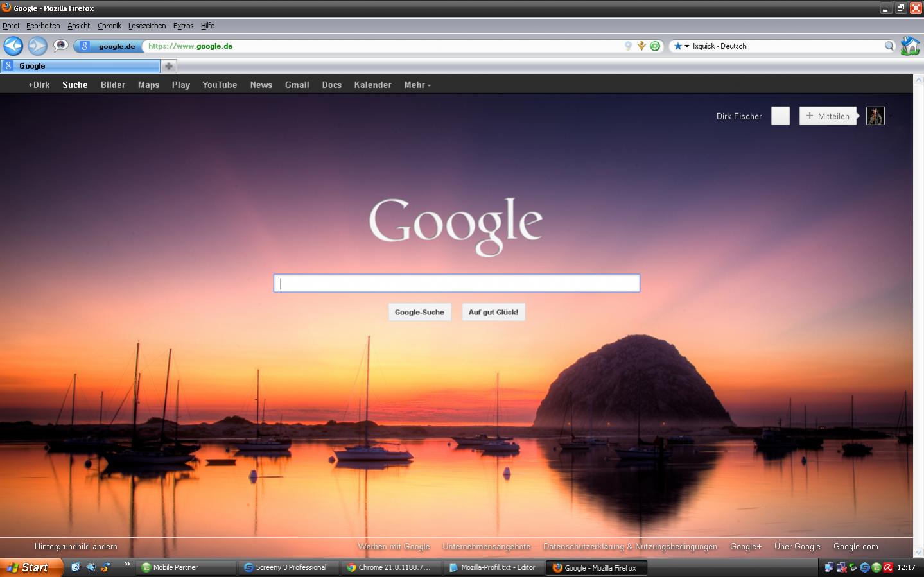Click the page scrollbar up arrow
Image resolution: width=924 pixels, height=577 pixels.
[x=918, y=80]
